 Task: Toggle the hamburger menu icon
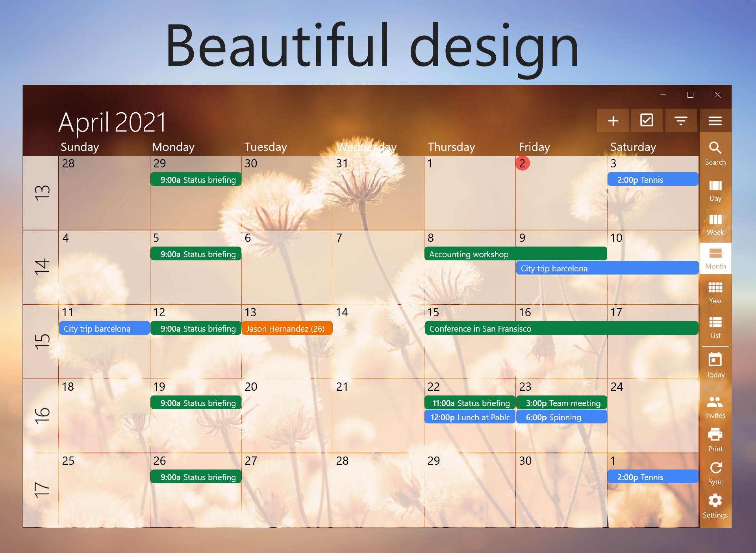715,121
